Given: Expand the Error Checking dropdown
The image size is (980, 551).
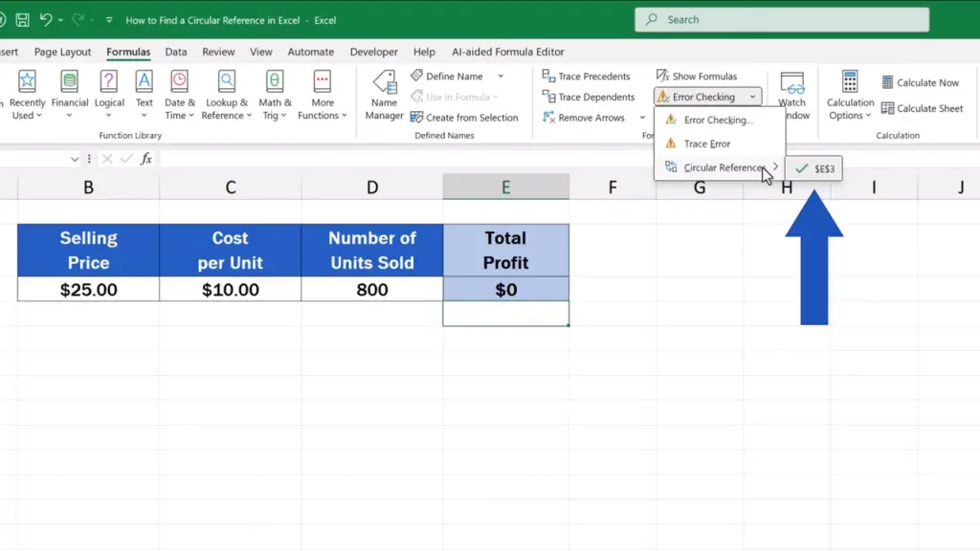Looking at the screenshot, I should click(753, 97).
